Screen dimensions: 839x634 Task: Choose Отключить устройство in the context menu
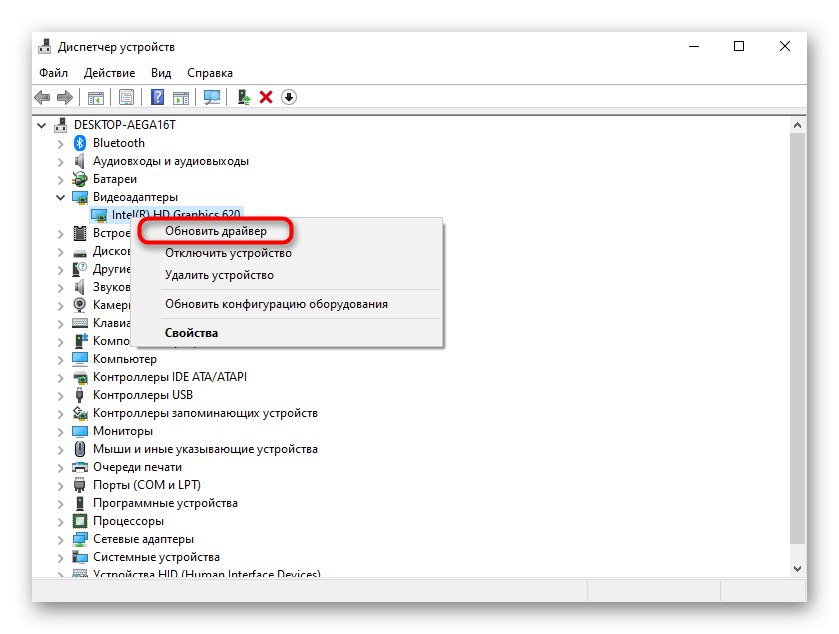[228, 253]
